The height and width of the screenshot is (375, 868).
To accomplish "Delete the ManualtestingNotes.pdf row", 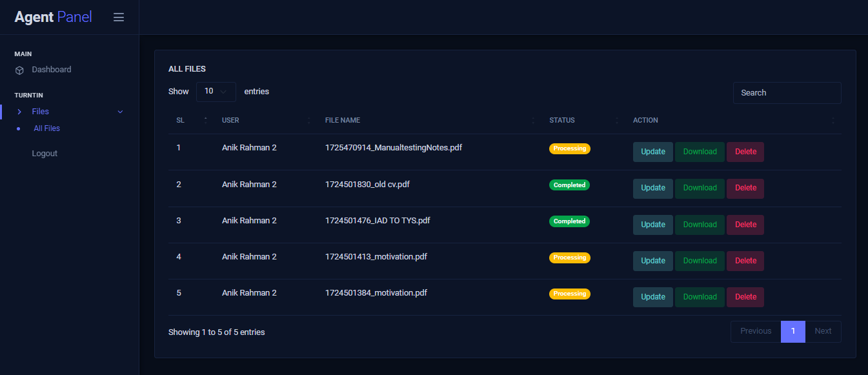I will 745,152.
